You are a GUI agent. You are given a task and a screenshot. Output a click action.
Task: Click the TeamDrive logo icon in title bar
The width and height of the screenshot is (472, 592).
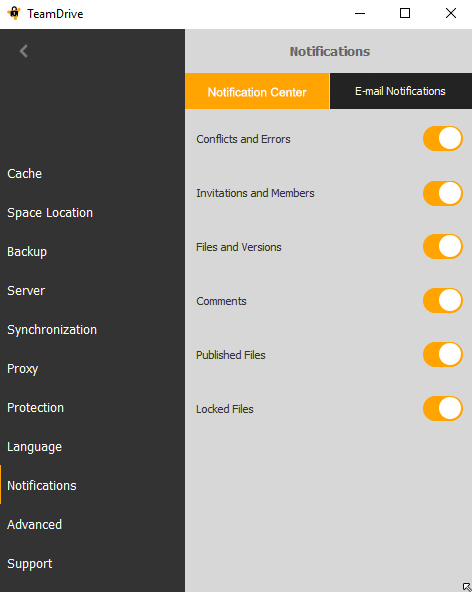click(x=14, y=13)
